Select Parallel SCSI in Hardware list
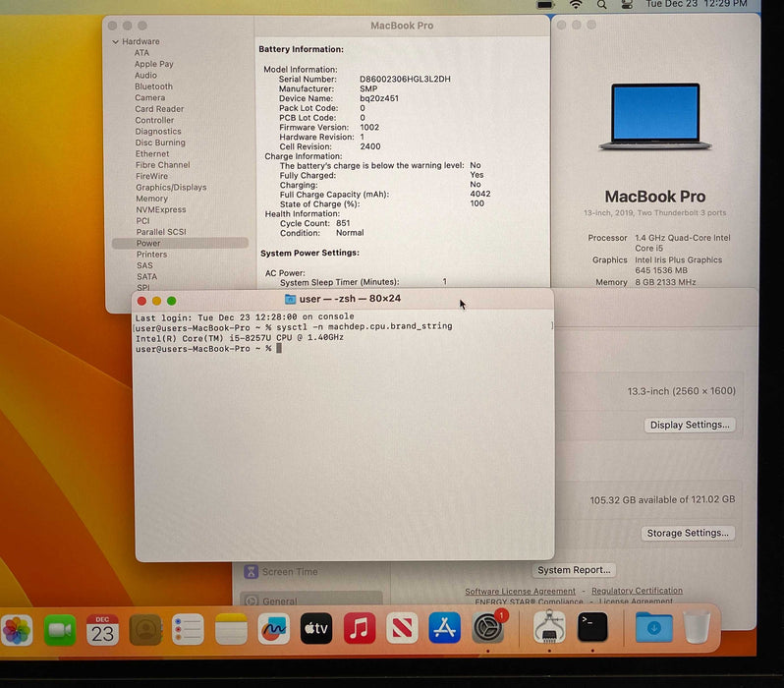 (x=161, y=232)
